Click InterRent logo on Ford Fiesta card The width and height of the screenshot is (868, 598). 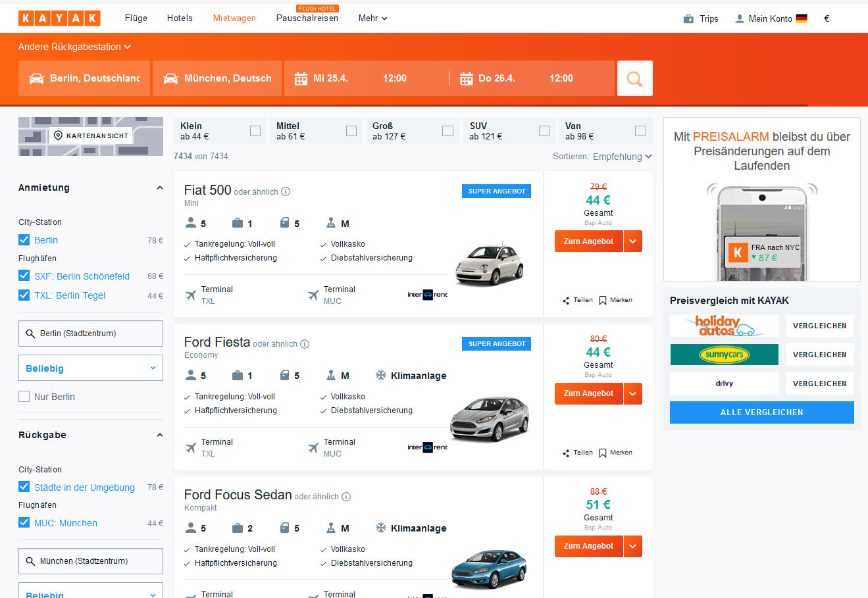coord(427,447)
